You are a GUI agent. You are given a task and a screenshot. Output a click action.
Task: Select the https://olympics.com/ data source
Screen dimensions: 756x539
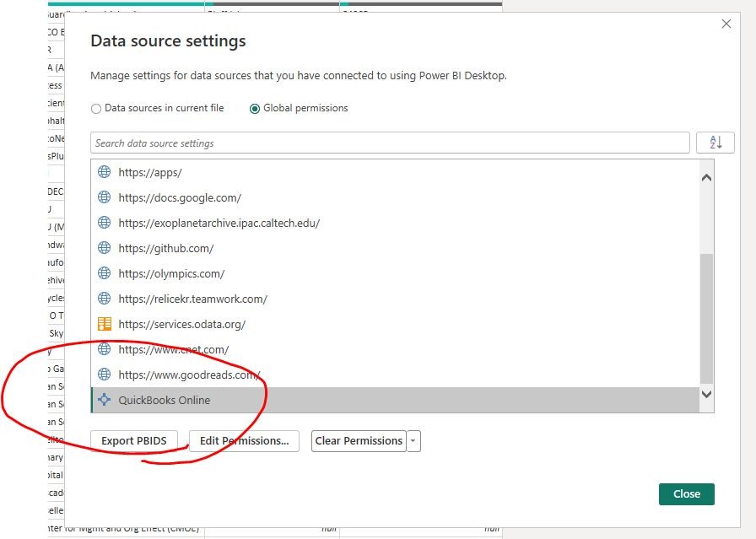(395, 273)
